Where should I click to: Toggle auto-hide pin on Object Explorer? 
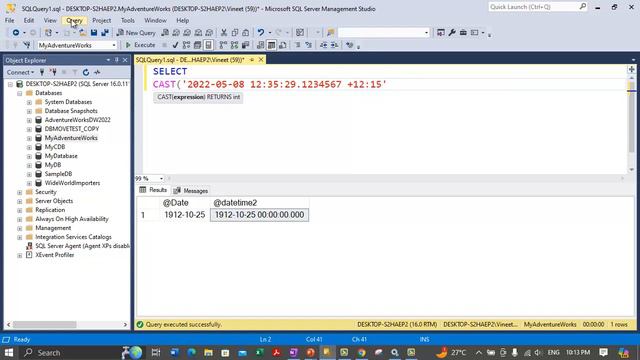pyautogui.click(x=116, y=60)
